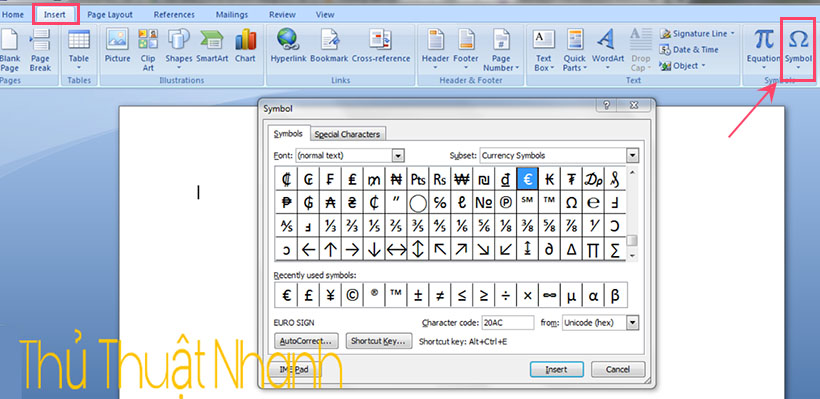The width and height of the screenshot is (820, 399).
Task: Expand the Font dropdown list
Action: pos(398,155)
